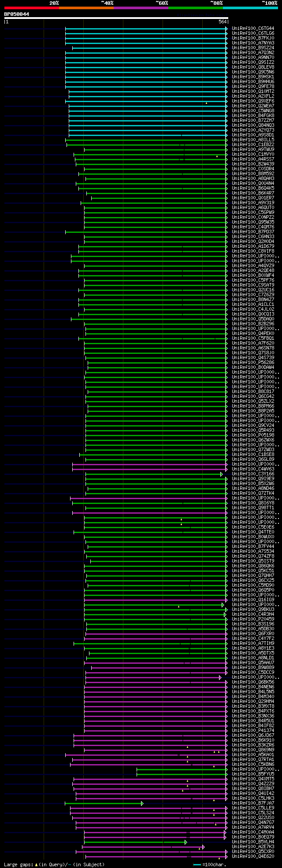Click the UniRef100_Q16IG9 hit name
The image size is (282, 868).
(x=253, y=600)
